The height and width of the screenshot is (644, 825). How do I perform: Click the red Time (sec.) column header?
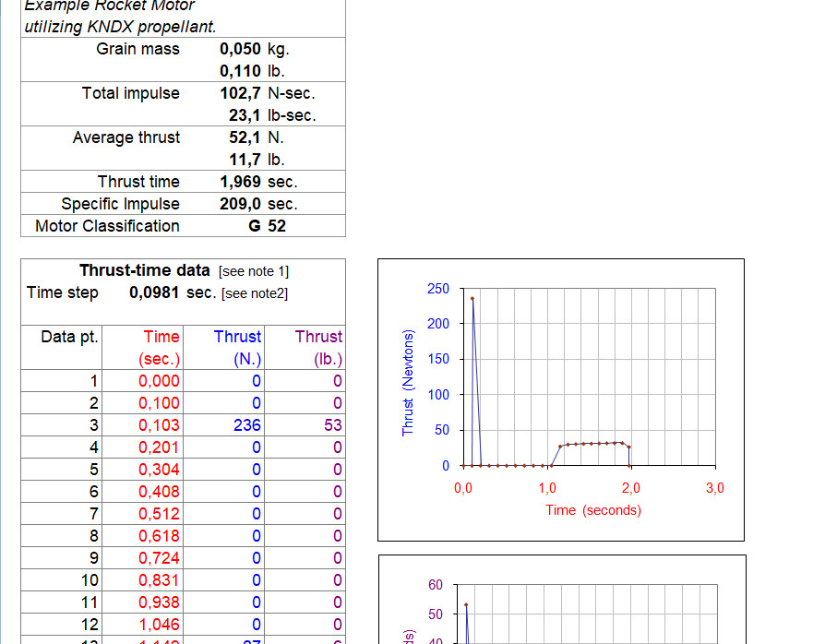[161, 348]
